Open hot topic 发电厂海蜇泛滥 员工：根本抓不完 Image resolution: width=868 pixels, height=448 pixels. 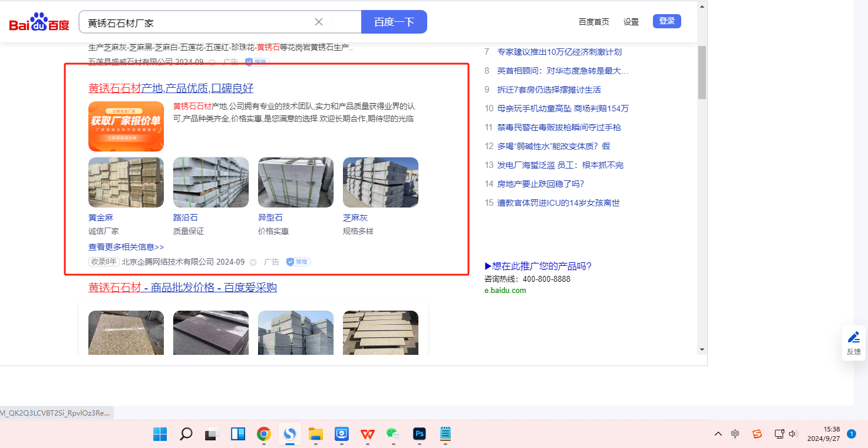560,165
